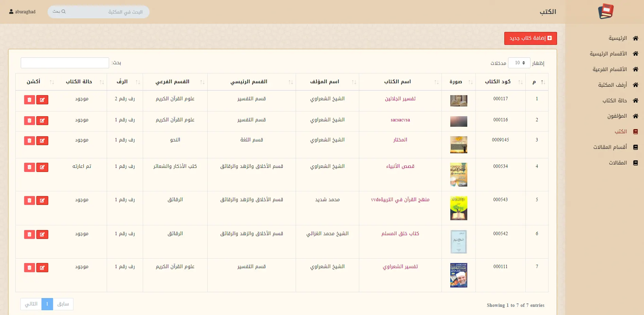Open the منهج القرآن في التربية book link
This screenshot has width=644, height=315.
click(400, 200)
